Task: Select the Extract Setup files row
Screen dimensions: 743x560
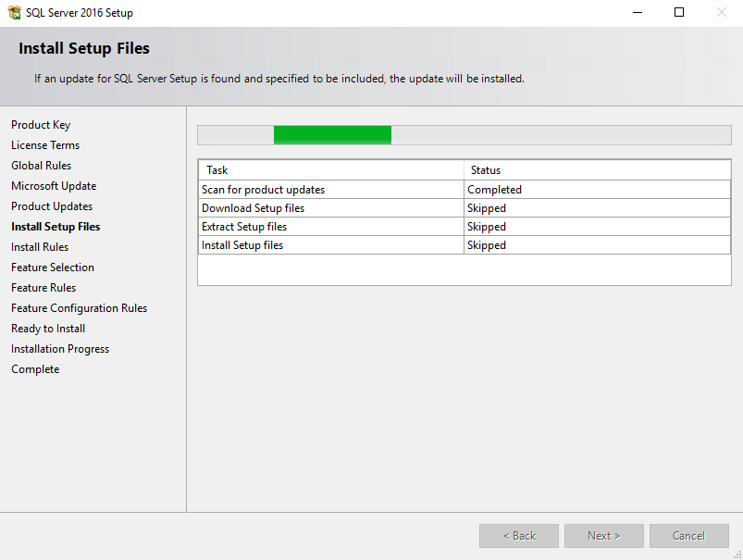Action: tap(464, 227)
